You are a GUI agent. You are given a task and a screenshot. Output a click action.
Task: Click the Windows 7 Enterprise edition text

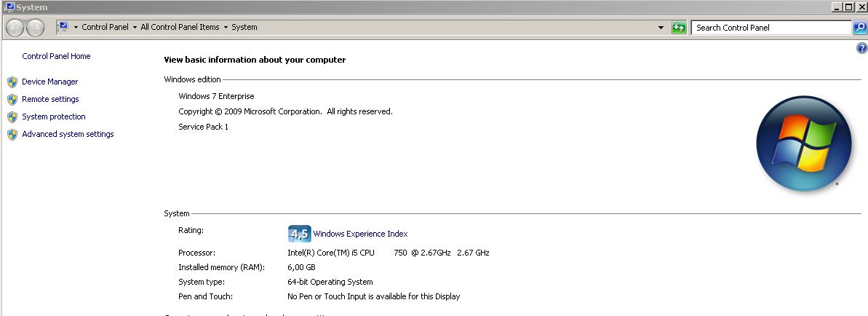(216, 96)
